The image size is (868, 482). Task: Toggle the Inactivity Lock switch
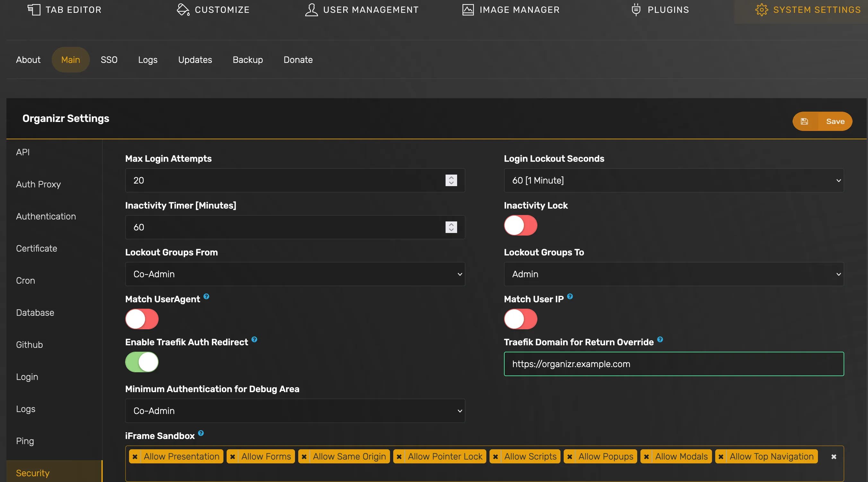pyautogui.click(x=520, y=225)
